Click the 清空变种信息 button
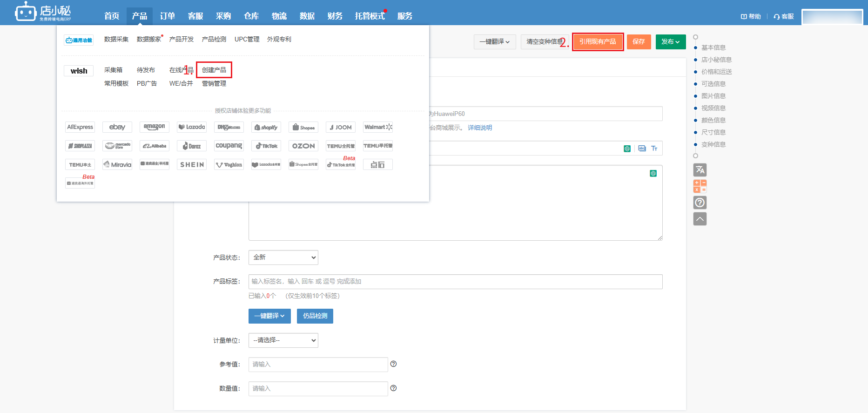Viewport: 868px width, 413px height. 545,42
